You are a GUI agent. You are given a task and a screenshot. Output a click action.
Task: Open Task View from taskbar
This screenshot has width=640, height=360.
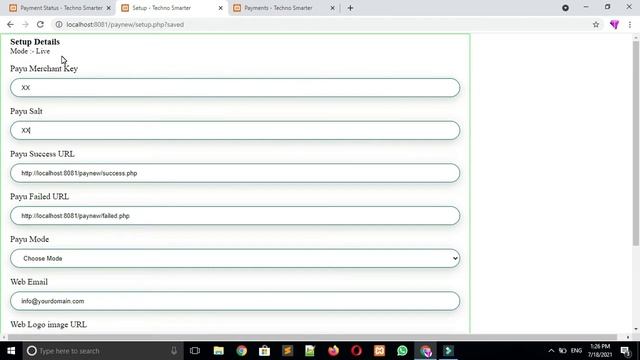[x=195, y=351]
